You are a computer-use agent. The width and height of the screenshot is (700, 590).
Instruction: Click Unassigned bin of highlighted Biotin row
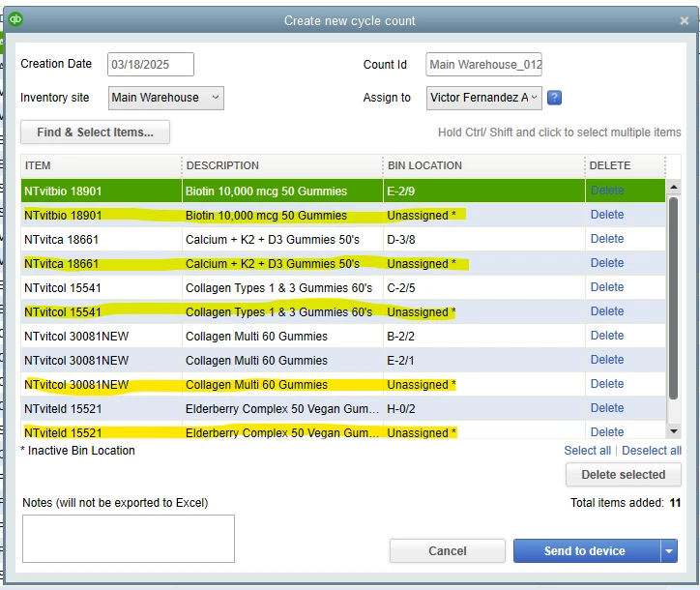pyautogui.click(x=484, y=216)
